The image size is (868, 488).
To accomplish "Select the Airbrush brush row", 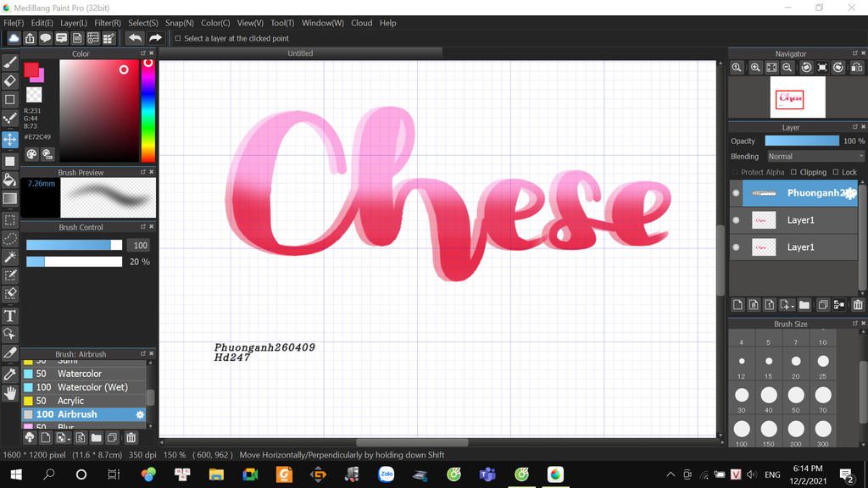I will click(84, 414).
